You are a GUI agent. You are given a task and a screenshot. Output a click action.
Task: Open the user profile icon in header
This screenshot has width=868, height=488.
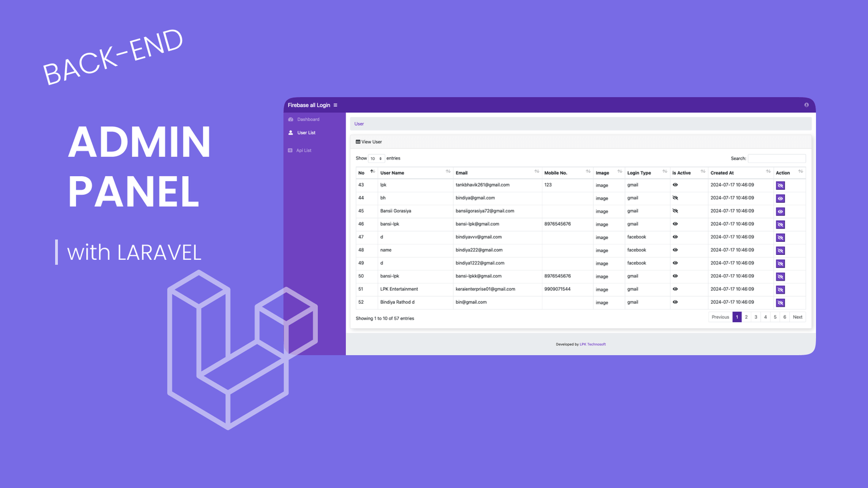(x=806, y=105)
